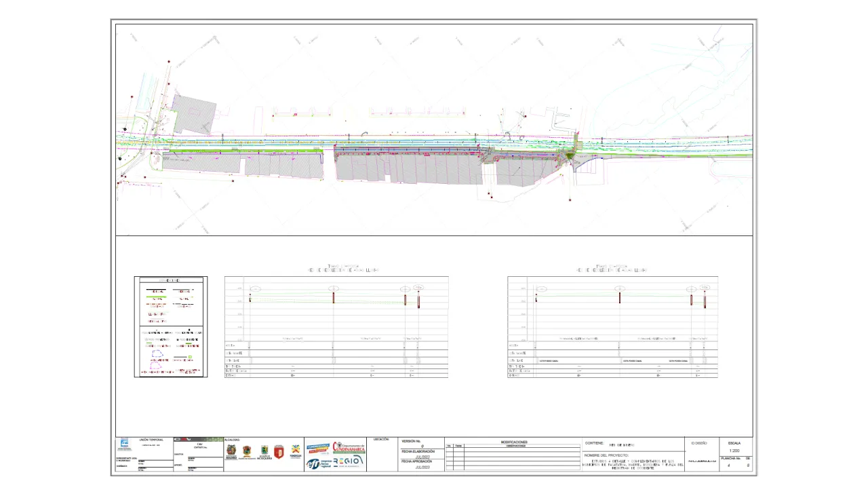
Task: Click the Mosquera municipality coat of arms
Action: [263, 451]
